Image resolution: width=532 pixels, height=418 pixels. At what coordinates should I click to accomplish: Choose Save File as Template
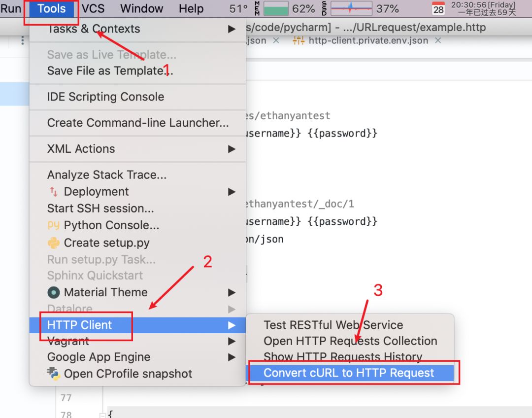[x=137, y=70]
